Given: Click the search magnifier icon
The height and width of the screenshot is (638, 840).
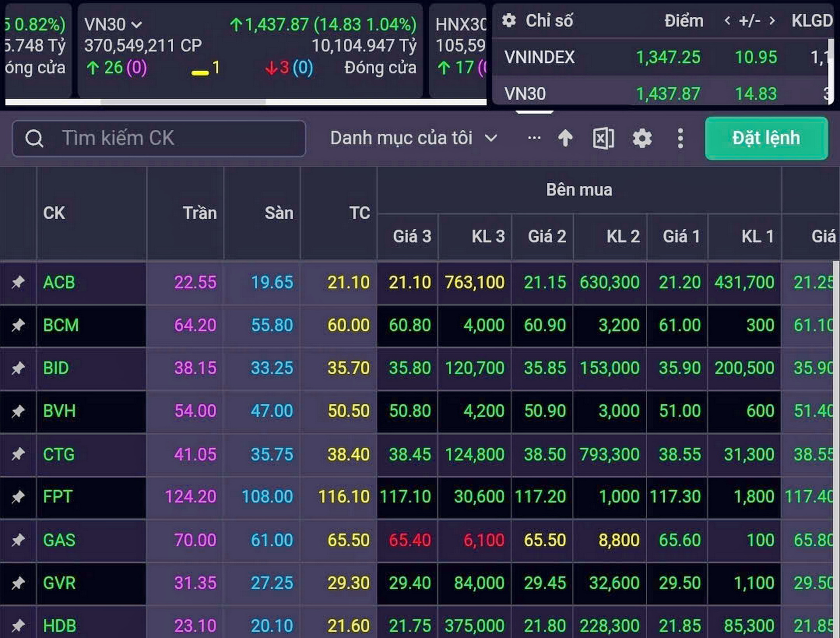Looking at the screenshot, I should (34, 138).
